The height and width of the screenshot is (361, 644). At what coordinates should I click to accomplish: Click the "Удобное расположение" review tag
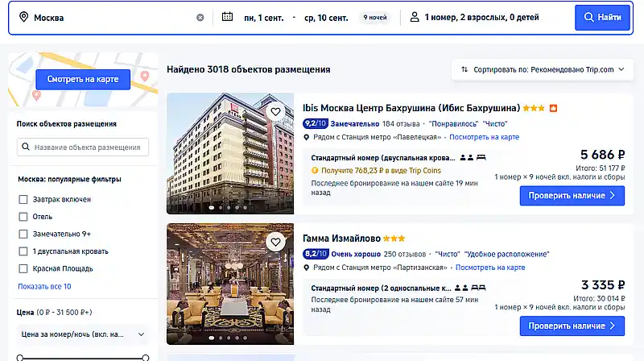507,254
